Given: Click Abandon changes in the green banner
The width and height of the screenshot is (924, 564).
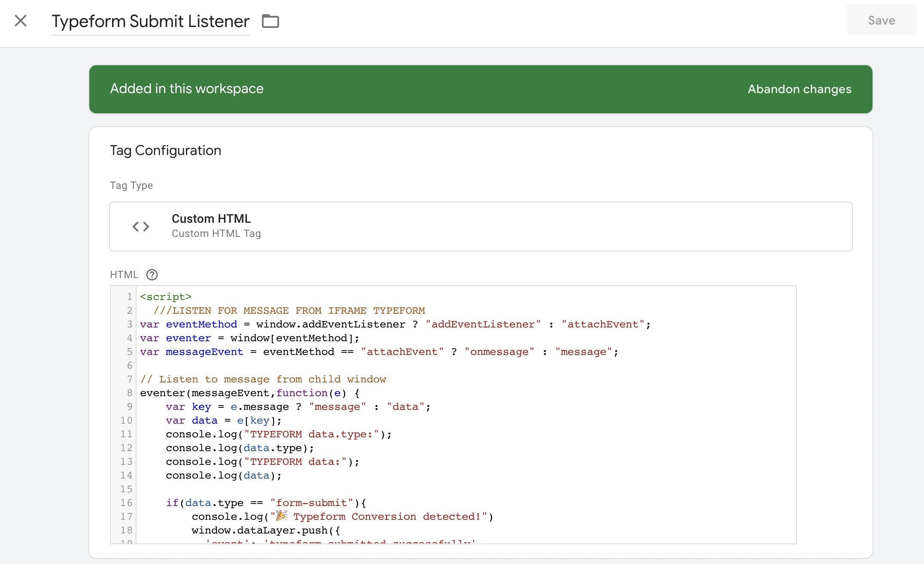Looking at the screenshot, I should tap(799, 89).
